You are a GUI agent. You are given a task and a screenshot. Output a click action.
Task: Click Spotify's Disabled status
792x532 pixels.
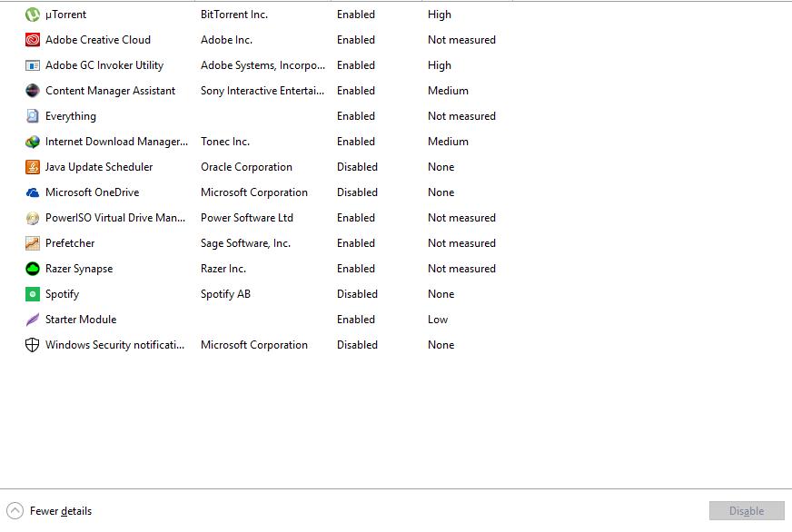[357, 294]
